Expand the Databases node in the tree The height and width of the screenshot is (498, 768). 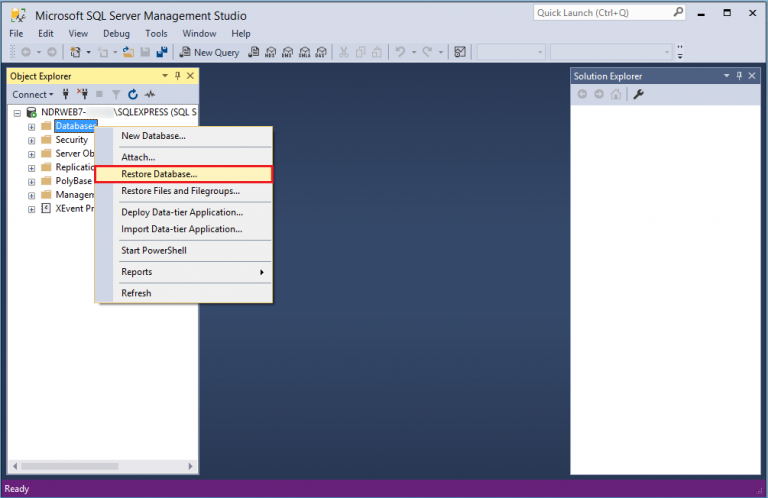(32, 126)
